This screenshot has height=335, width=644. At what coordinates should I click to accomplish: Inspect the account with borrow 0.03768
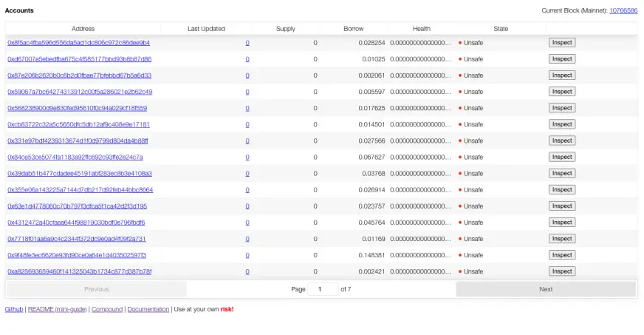pyautogui.click(x=562, y=174)
